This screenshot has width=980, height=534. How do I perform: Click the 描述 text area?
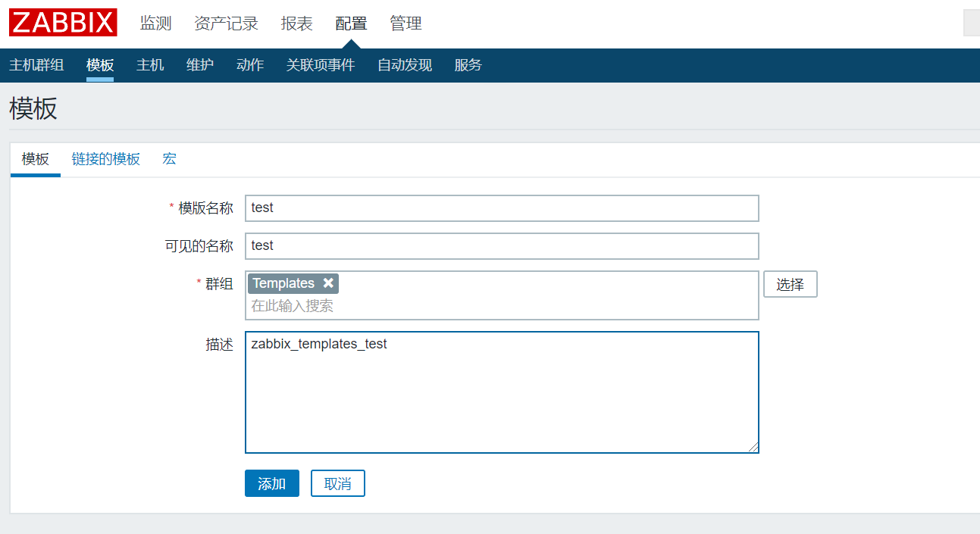[x=502, y=392]
